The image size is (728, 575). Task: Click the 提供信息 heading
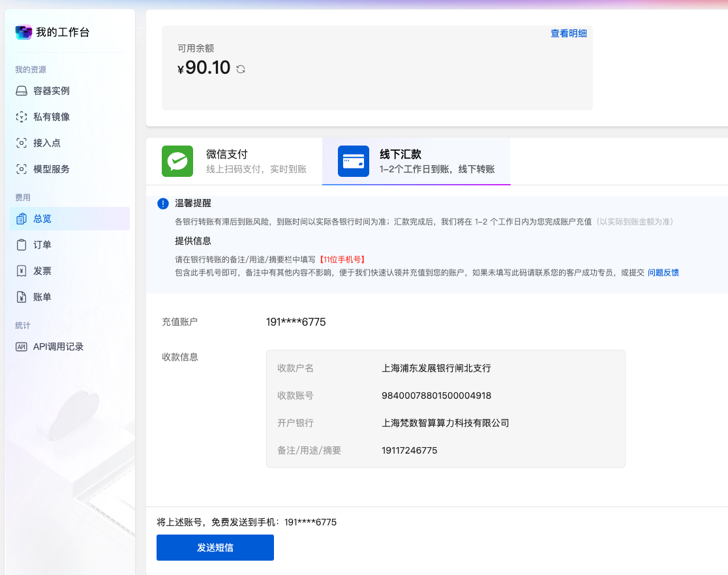[192, 241]
